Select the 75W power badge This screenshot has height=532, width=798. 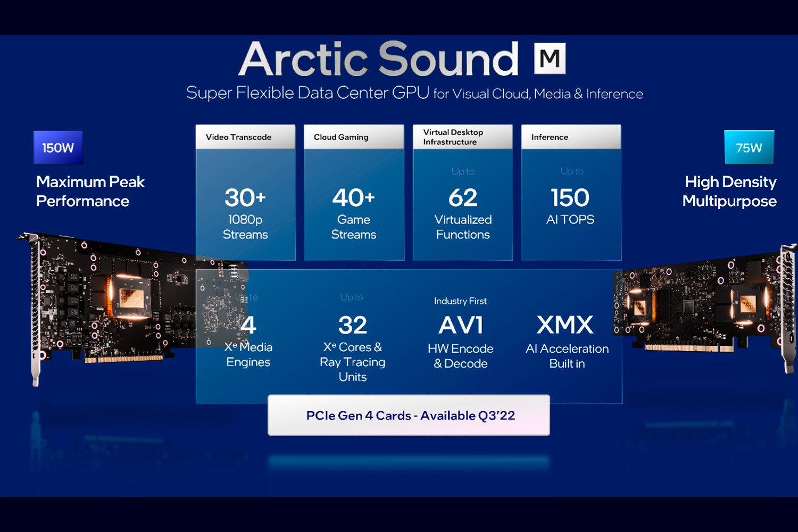click(x=749, y=147)
